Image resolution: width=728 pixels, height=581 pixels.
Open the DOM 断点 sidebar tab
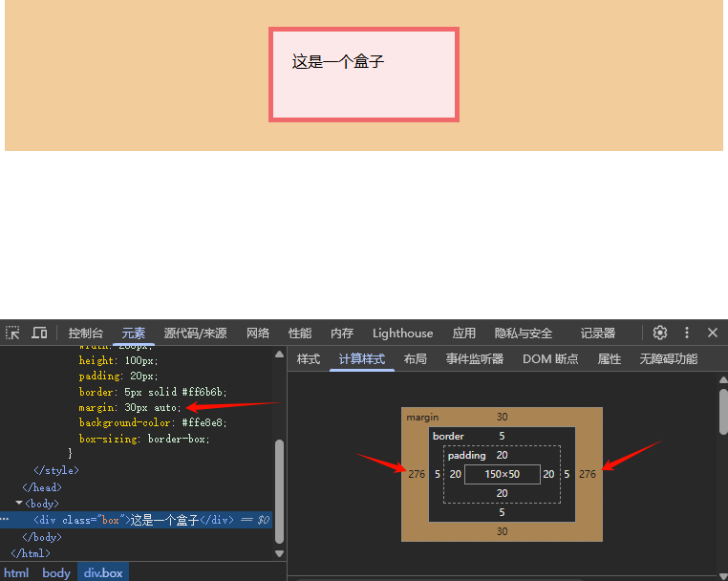[x=550, y=359]
